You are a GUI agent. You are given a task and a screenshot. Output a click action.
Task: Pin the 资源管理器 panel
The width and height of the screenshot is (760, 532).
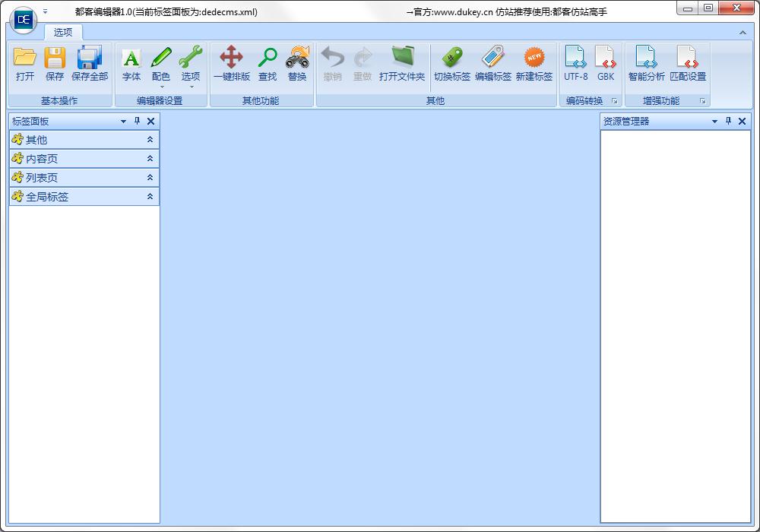pos(728,121)
